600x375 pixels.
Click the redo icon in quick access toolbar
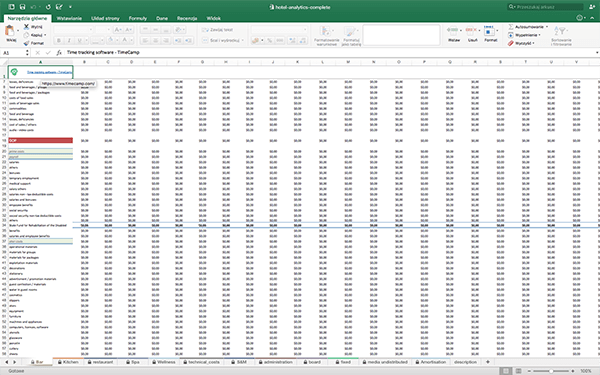[x=48, y=7]
